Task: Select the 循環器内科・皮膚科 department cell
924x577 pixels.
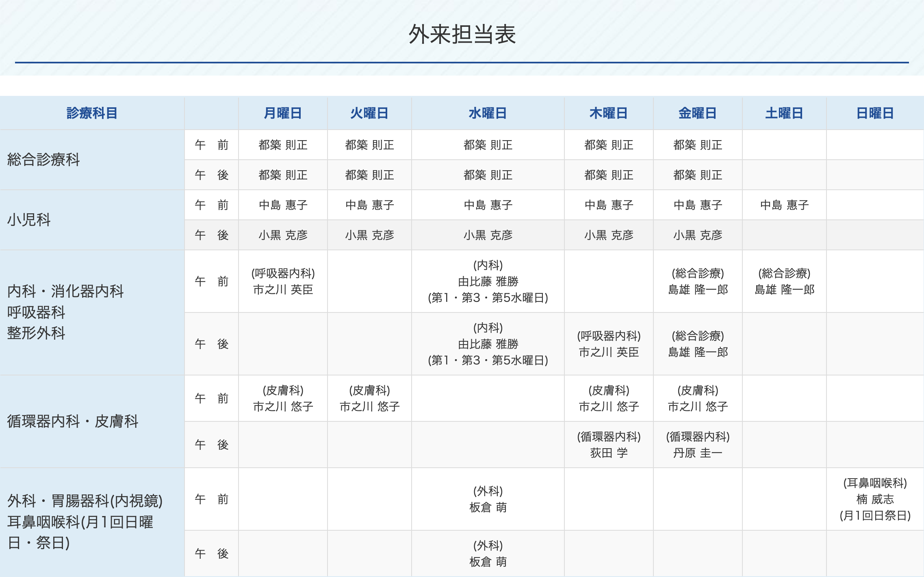Action: 73,421
